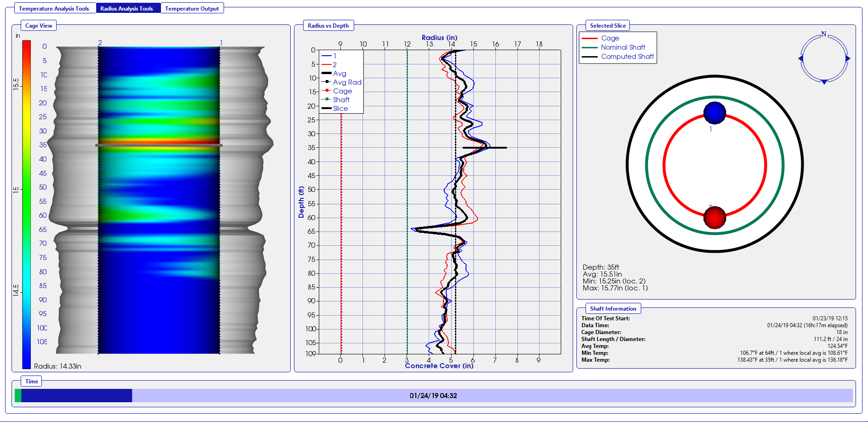Click the Computed Shaft legend item
The image size is (868, 422).
click(618, 57)
